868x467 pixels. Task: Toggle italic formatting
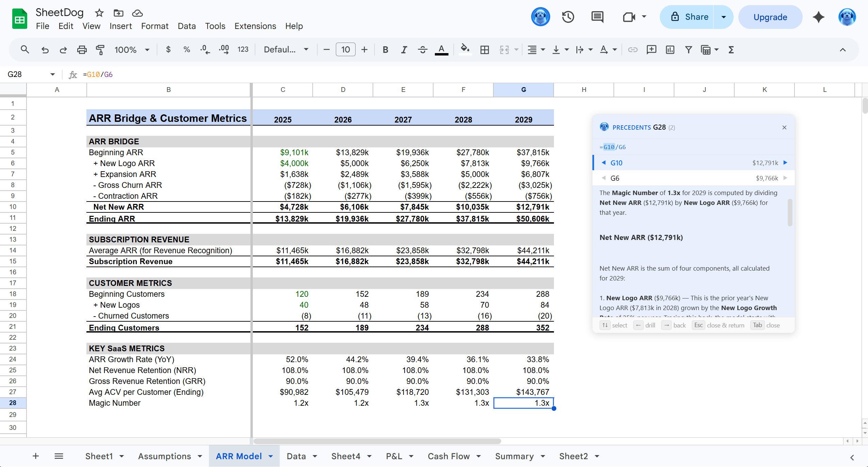tap(404, 50)
